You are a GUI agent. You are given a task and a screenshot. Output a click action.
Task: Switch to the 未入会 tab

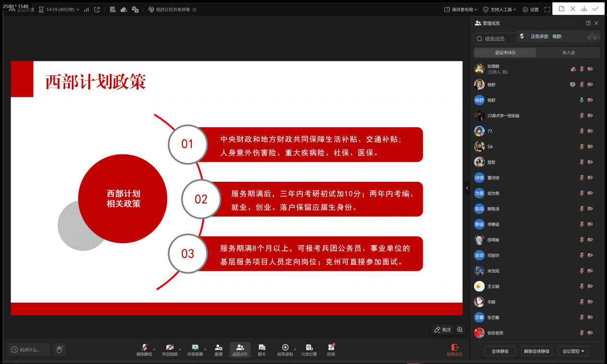tap(568, 53)
